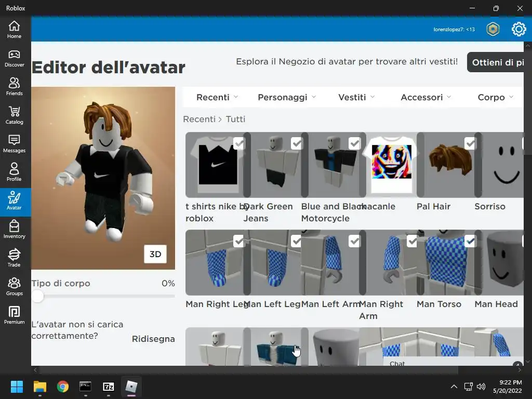Viewport: 532px width, 399px height.
Task: Uncheck the Man Right Leg checkbox
Action: coord(239,241)
